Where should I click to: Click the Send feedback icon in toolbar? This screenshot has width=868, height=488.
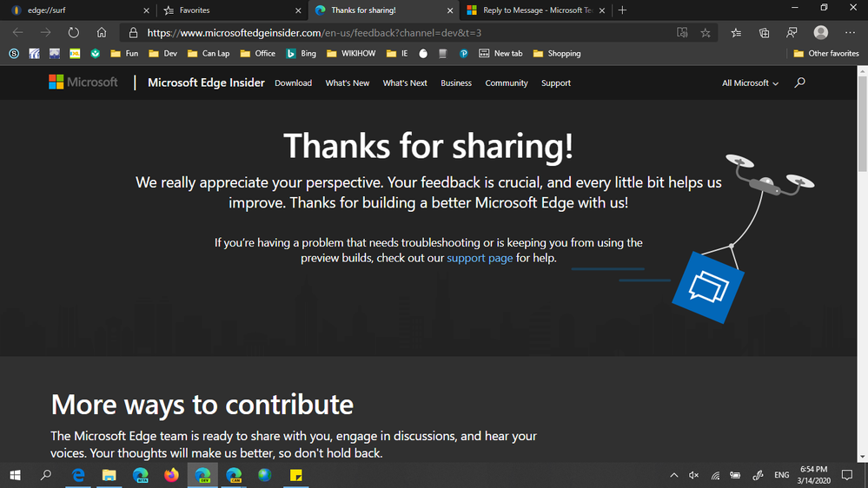pos(792,33)
